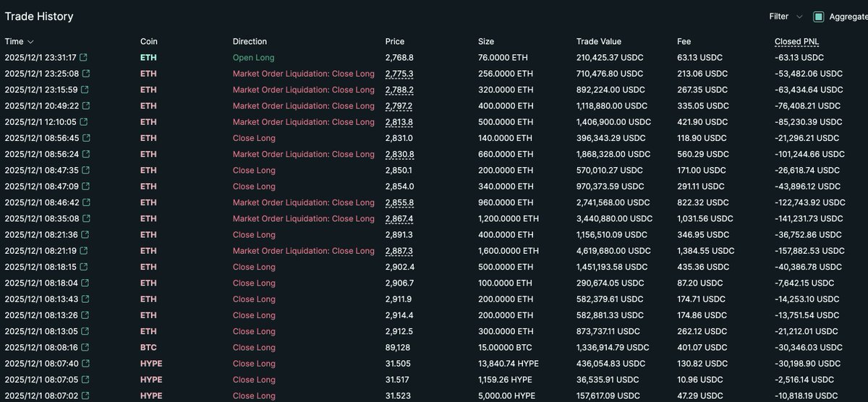
Task: Click the ETH coin on Open Long row
Action: (148, 58)
